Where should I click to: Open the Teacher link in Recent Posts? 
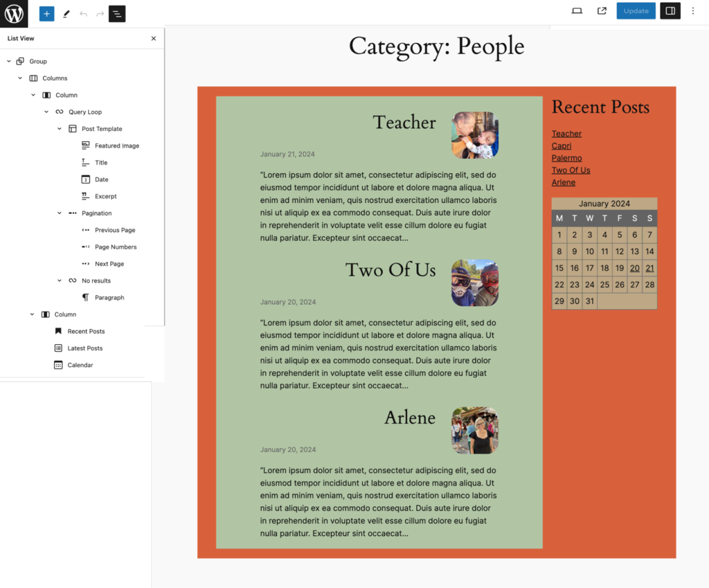pos(566,134)
